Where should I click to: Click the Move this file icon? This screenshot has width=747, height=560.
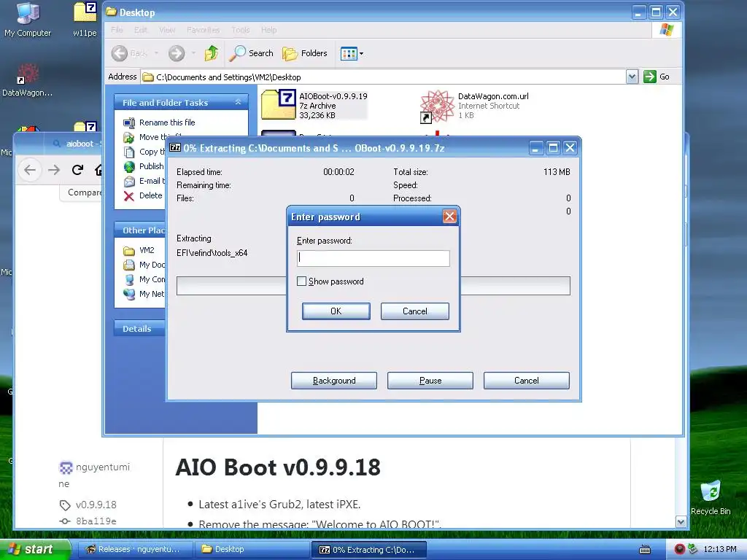[129, 138]
